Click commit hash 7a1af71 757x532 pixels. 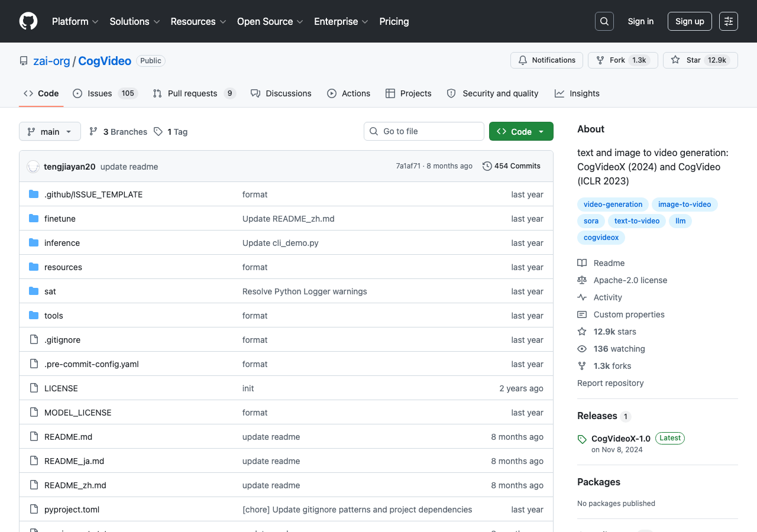408,166
